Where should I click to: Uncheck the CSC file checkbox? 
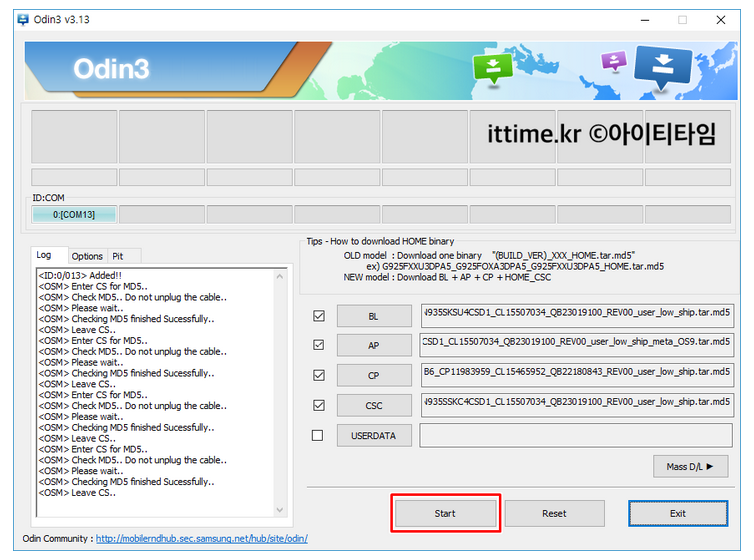click(318, 405)
